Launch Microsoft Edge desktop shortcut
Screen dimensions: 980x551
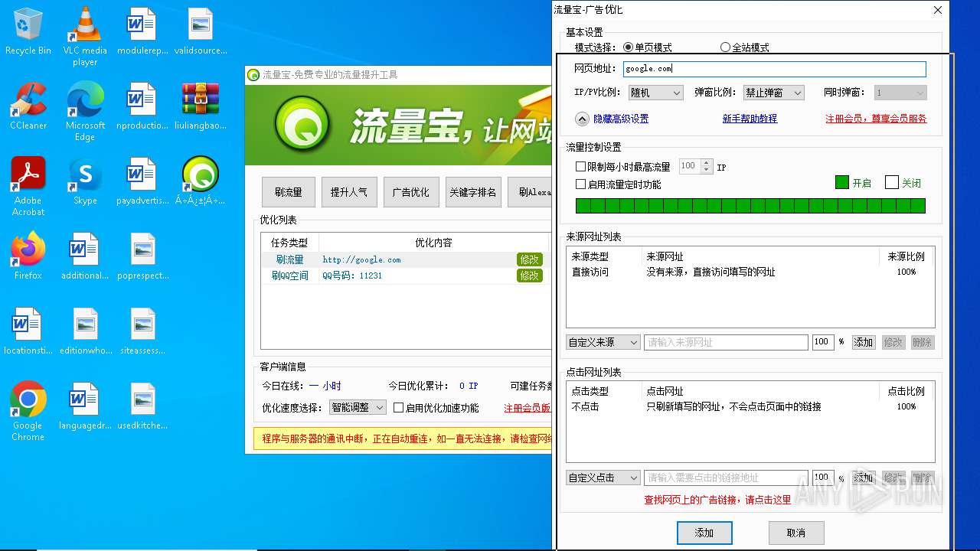click(85, 111)
